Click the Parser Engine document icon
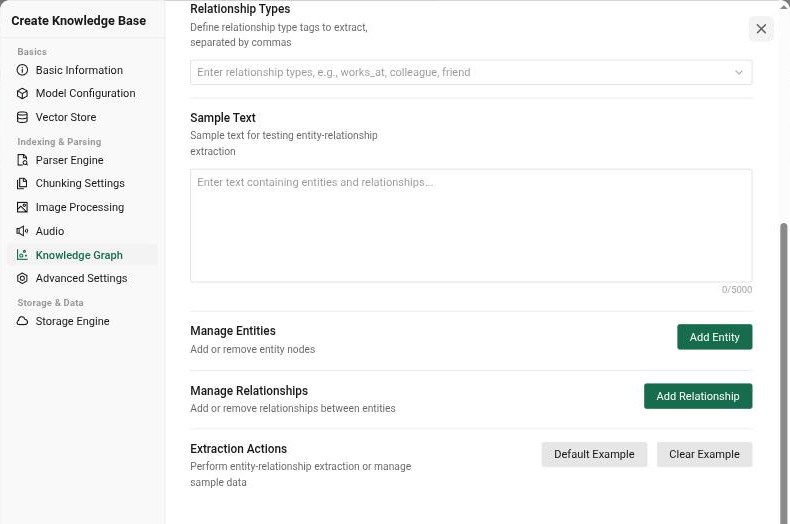Screen dimensions: 790x524 click(x=22, y=160)
